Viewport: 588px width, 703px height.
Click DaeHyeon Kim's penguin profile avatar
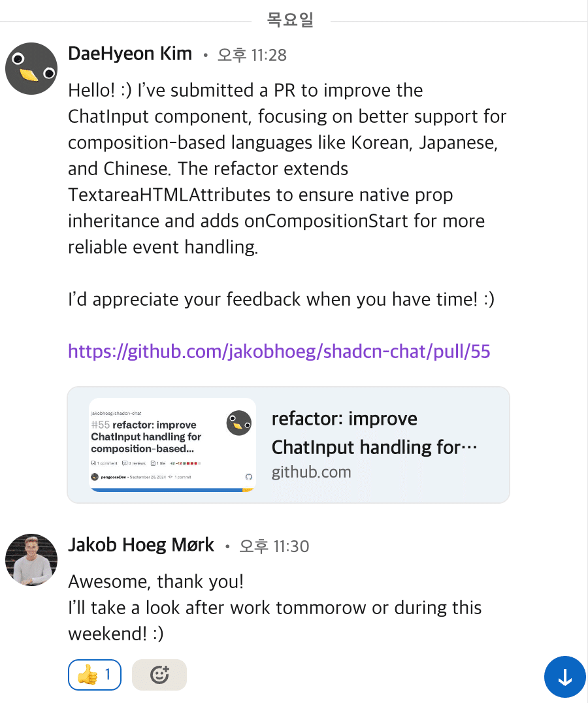[x=31, y=69]
